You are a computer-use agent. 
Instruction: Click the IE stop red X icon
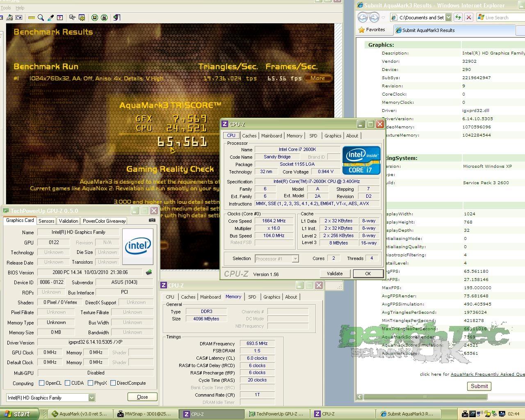[x=469, y=17]
